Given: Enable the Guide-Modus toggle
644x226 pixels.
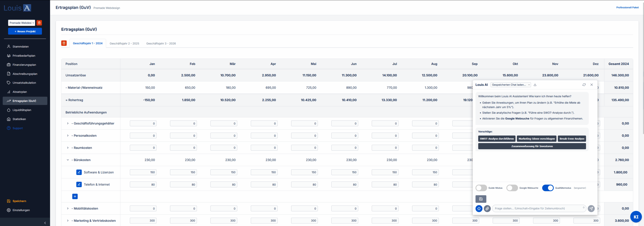Looking at the screenshot, I should pos(481,188).
